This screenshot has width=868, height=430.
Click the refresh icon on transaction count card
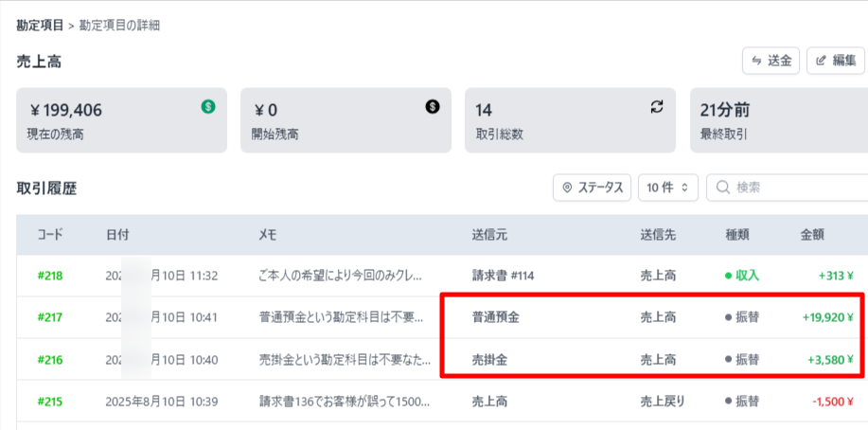(x=657, y=106)
